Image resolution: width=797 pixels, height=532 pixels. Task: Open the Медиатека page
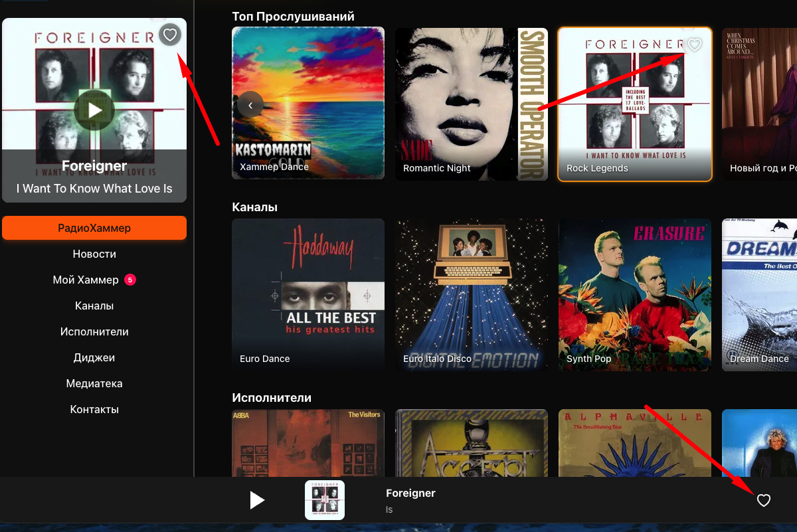94,383
